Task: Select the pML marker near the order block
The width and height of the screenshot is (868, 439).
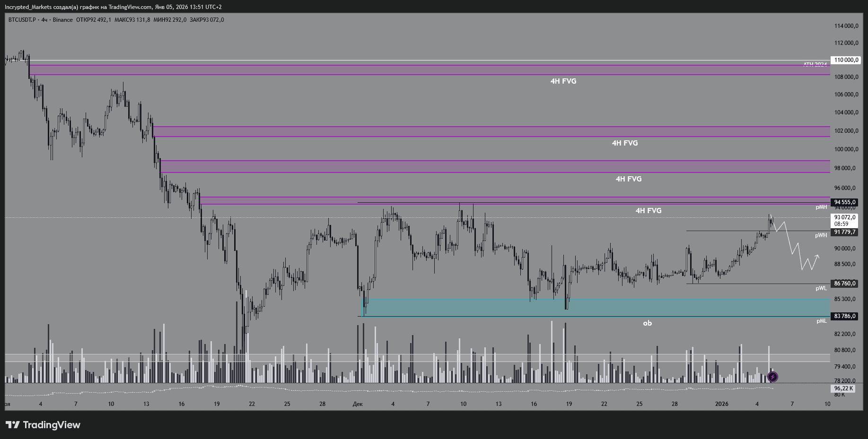Action: 821,320
